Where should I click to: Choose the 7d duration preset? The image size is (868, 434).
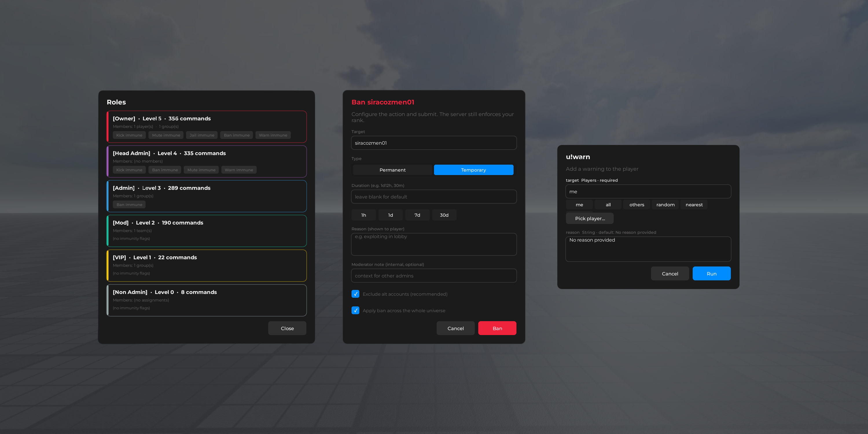point(417,215)
